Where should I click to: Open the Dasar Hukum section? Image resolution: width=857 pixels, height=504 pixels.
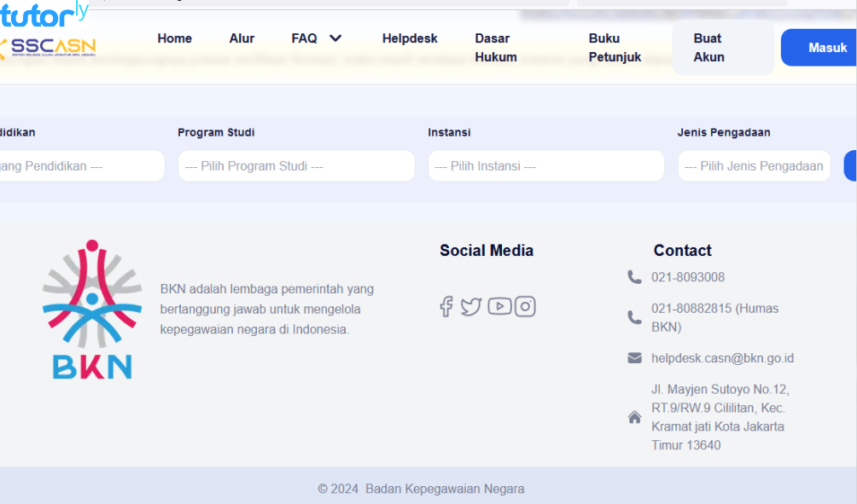pyautogui.click(x=496, y=47)
